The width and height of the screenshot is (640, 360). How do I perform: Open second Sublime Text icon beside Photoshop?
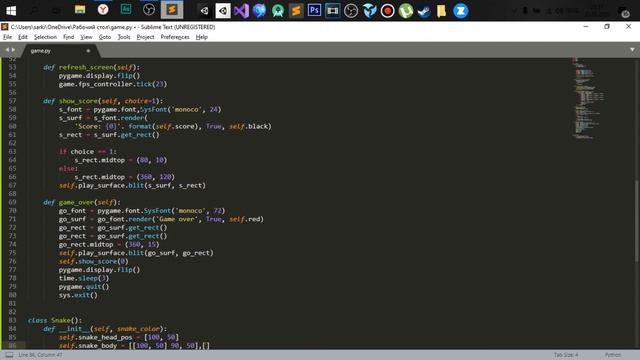click(296, 11)
